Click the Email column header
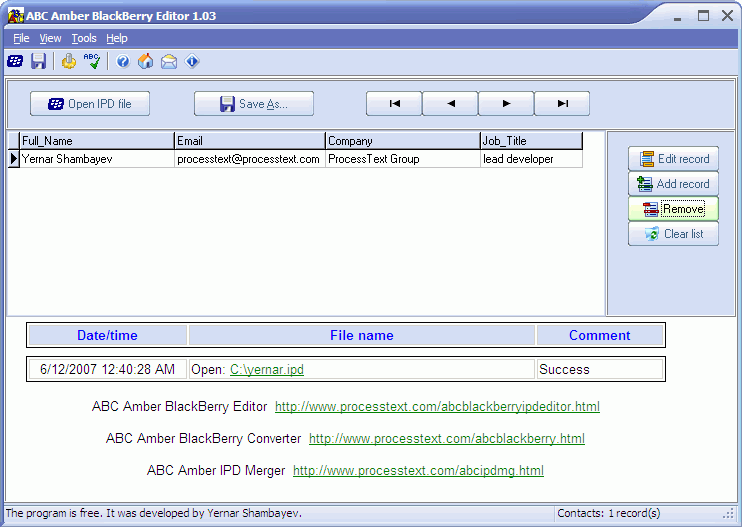Viewport: 742px width, 527px height. pyautogui.click(x=250, y=141)
